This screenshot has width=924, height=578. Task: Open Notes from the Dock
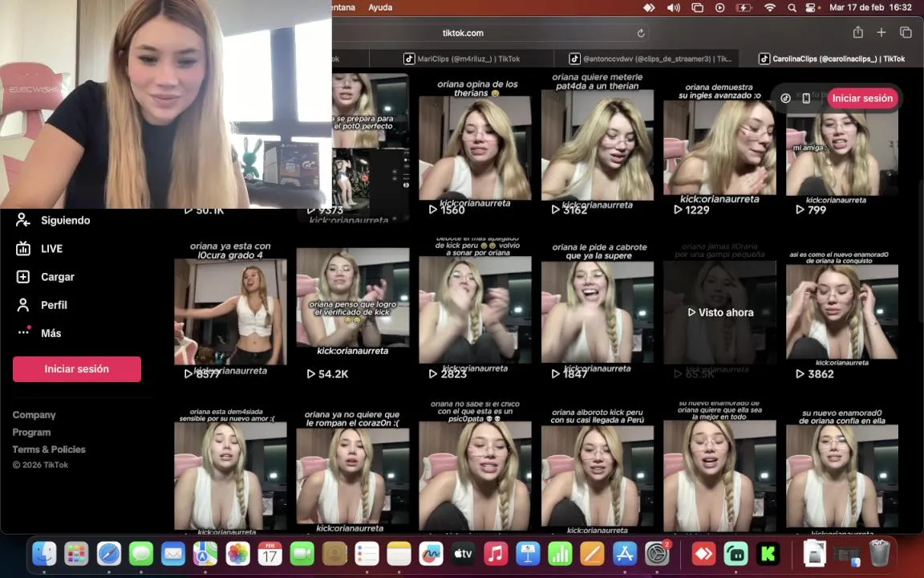click(399, 555)
